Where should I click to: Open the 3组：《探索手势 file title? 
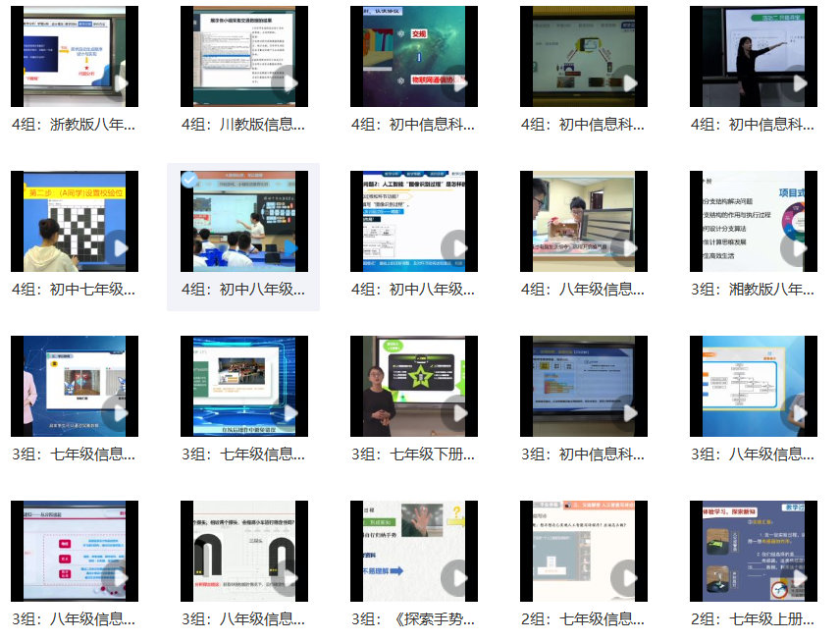click(413, 619)
